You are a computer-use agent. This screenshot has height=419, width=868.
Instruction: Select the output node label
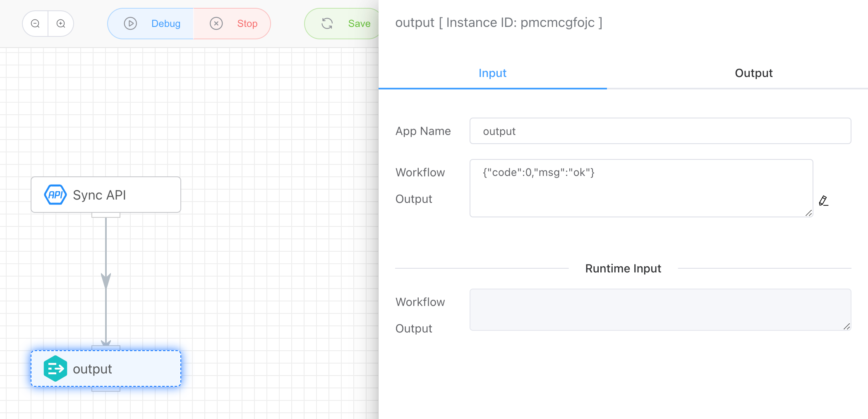92,369
